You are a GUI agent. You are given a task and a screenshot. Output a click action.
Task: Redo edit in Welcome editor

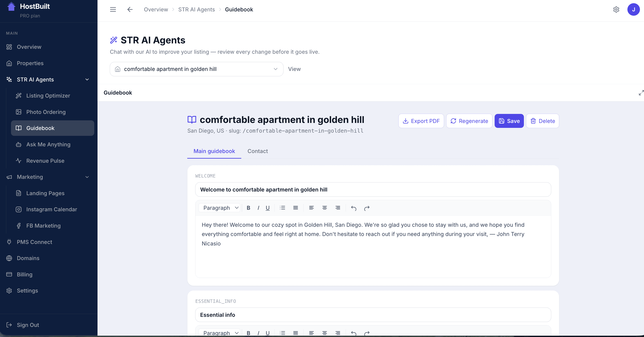point(367,208)
